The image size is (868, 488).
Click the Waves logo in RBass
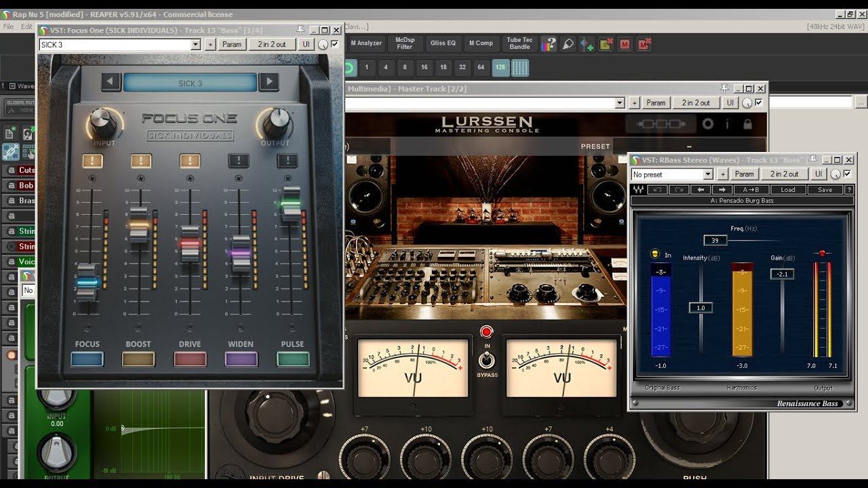click(637, 190)
